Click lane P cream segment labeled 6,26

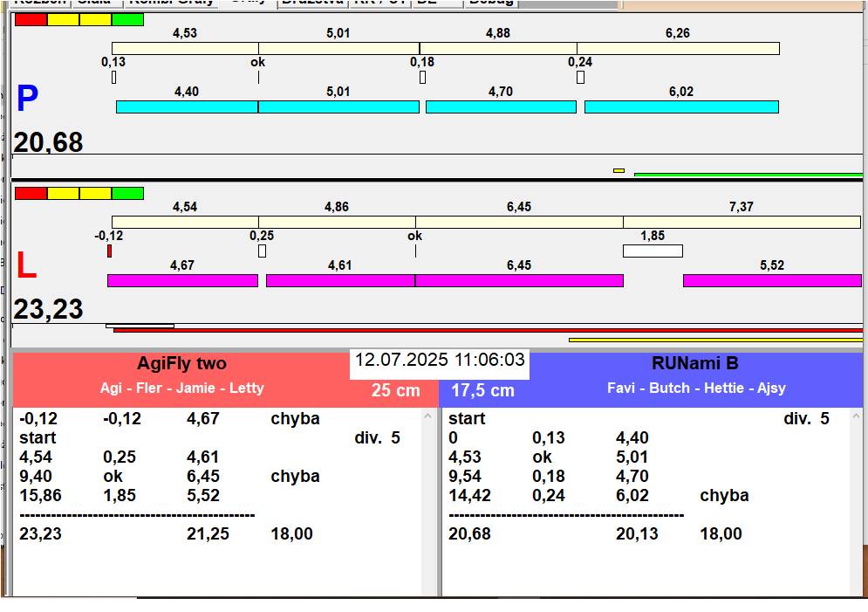pos(678,48)
